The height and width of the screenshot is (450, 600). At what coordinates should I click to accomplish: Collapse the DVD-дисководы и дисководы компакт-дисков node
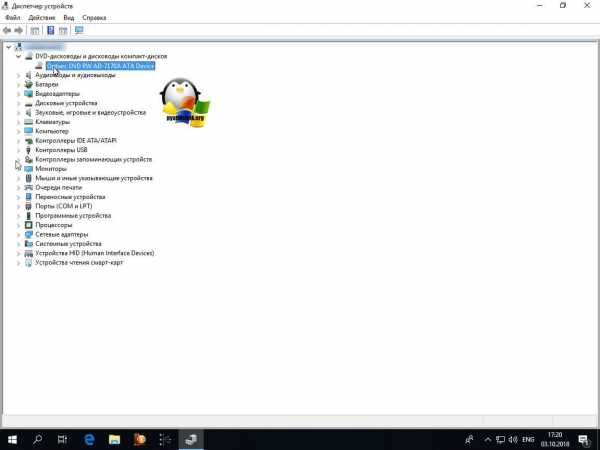click(18, 57)
